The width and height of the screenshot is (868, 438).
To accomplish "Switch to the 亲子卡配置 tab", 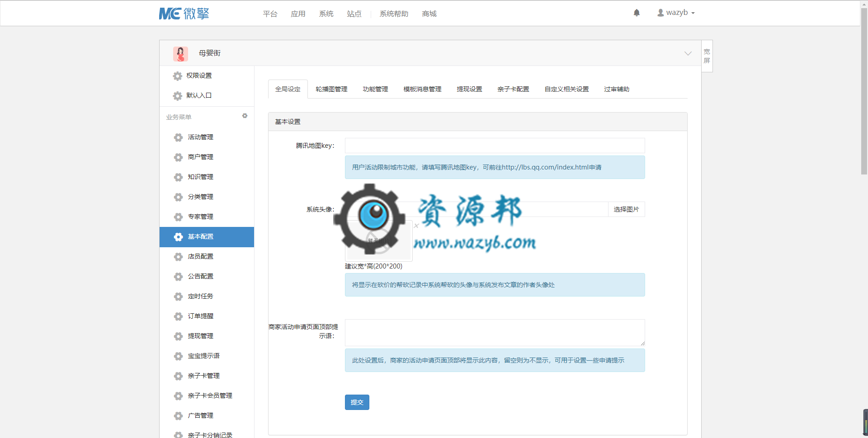I will [513, 89].
